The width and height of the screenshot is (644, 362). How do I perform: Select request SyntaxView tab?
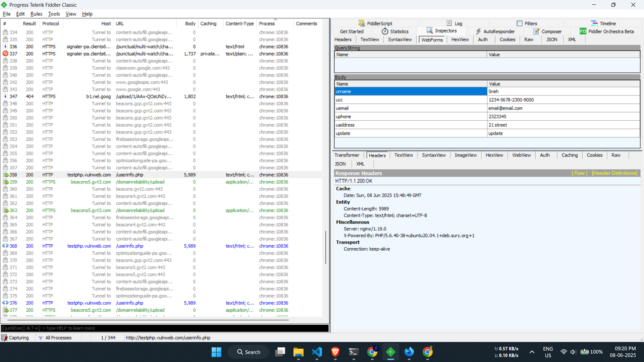[400, 40]
